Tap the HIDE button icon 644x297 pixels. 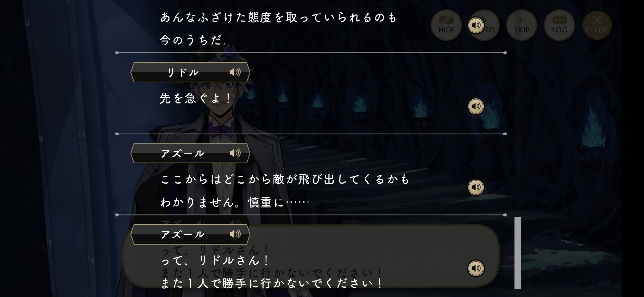(x=446, y=25)
